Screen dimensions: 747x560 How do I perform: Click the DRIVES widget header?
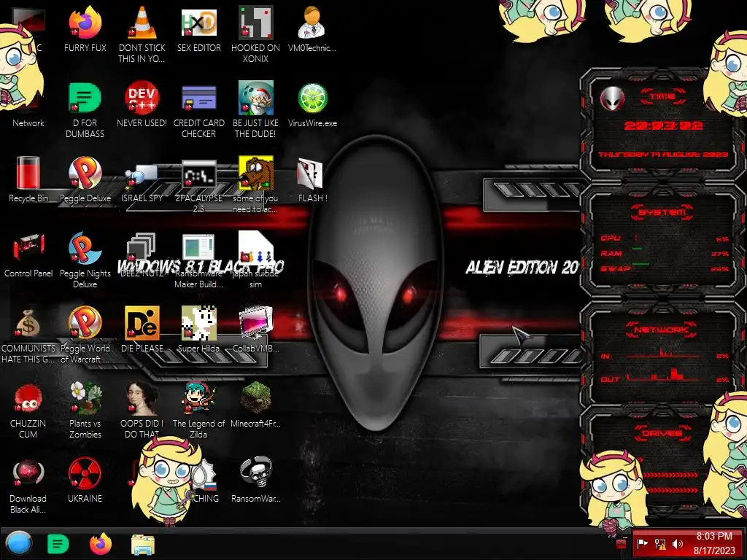pyautogui.click(x=662, y=433)
